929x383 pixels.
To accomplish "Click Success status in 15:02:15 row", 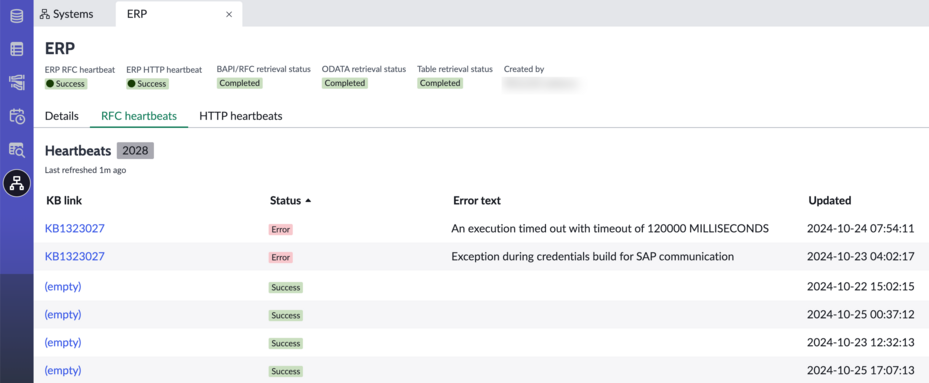I will (286, 288).
